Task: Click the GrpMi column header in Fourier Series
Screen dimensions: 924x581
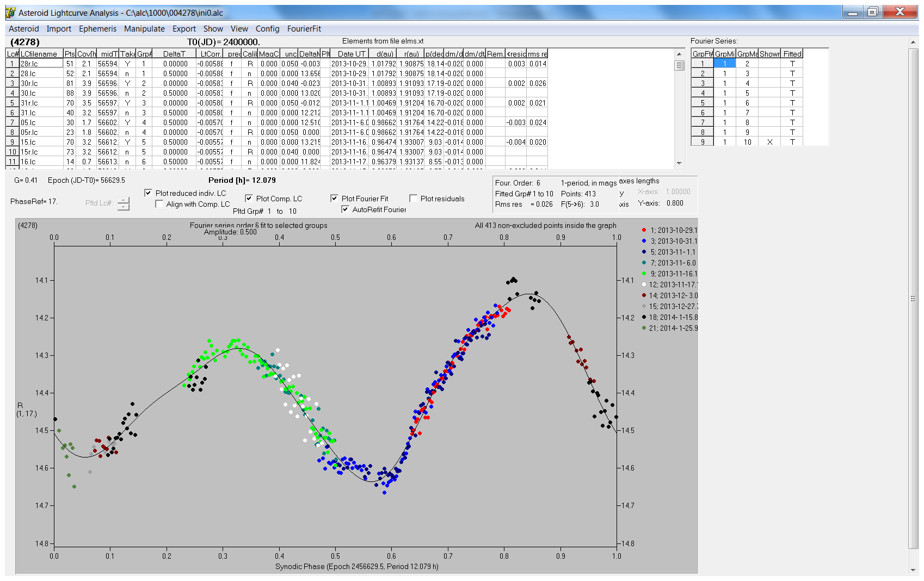Action: point(724,54)
